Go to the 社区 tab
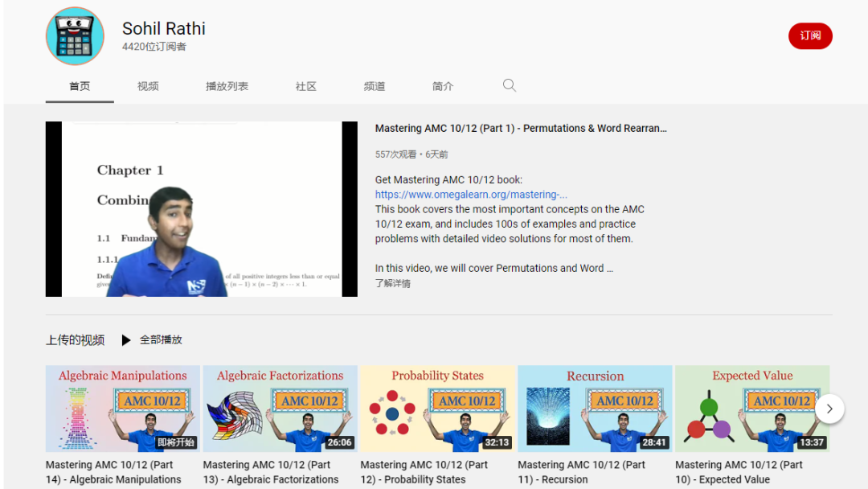 click(305, 86)
